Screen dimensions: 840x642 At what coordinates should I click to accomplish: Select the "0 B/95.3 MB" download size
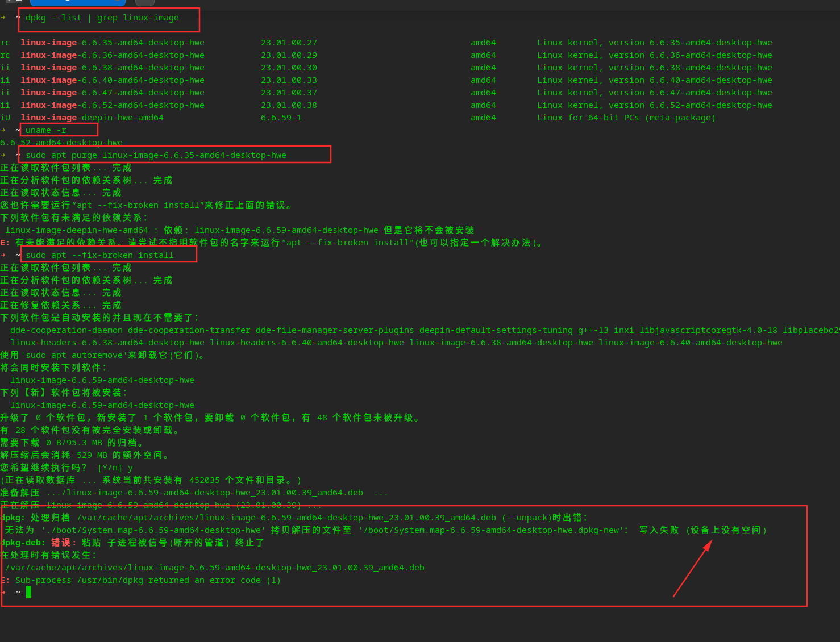[x=74, y=443]
